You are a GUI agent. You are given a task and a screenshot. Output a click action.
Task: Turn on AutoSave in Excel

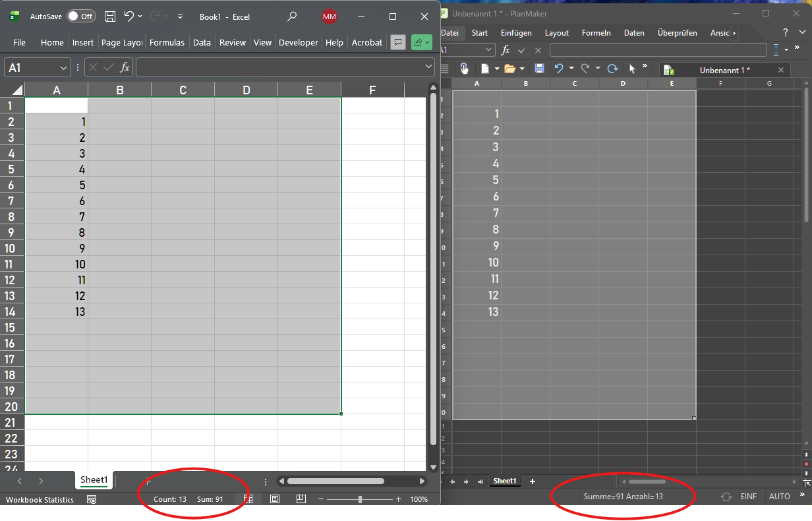click(80, 16)
